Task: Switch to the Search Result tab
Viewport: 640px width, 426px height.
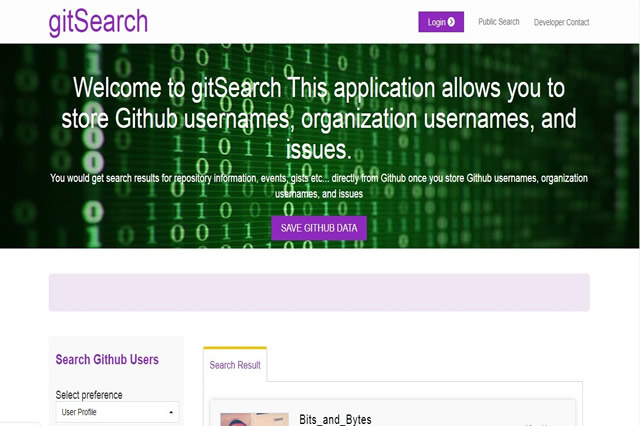Action: 235,365
